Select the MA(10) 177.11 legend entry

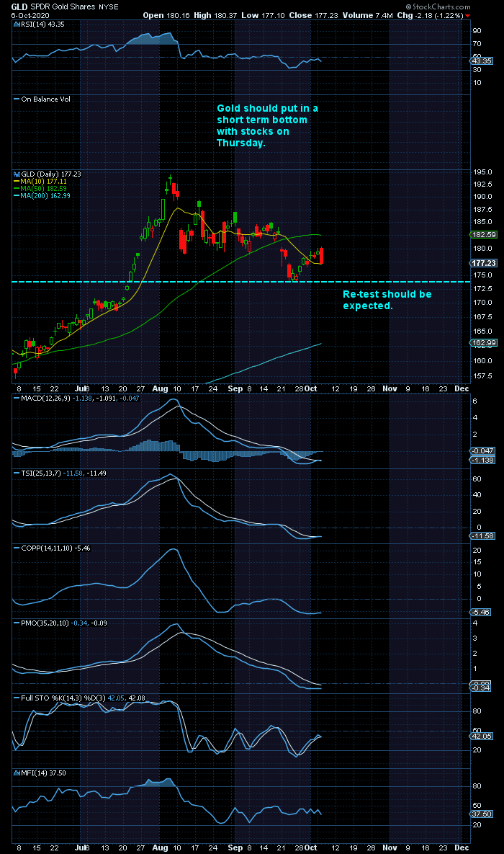tap(41, 181)
